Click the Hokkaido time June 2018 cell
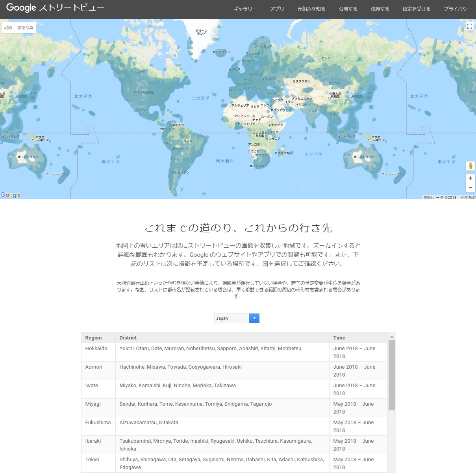The height and width of the screenshot is (473, 476). tap(358, 352)
